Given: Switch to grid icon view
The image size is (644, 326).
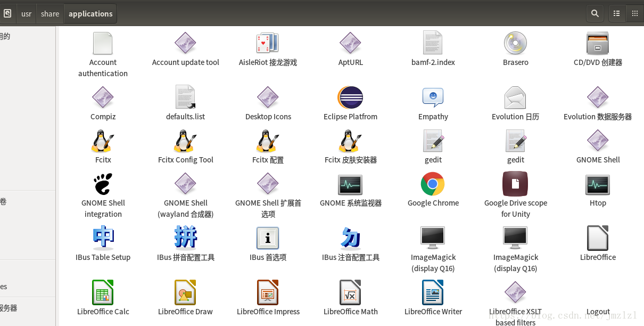Looking at the screenshot, I should (635, 14).
